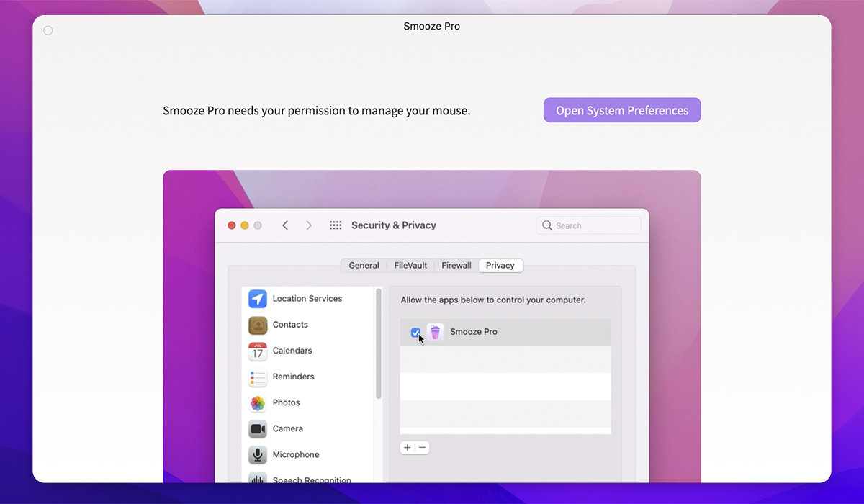The width and height of the screenshot is (864, 504).
Task: Click the add app plus button
Action: (407, 447)
